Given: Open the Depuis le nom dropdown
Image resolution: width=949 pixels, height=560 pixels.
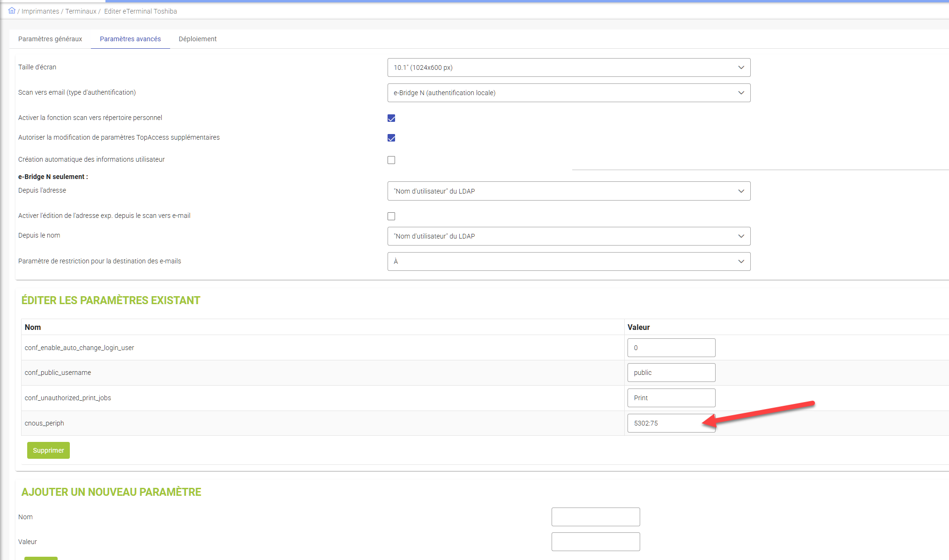Looking at the screenshot, I should coord(568,236).
